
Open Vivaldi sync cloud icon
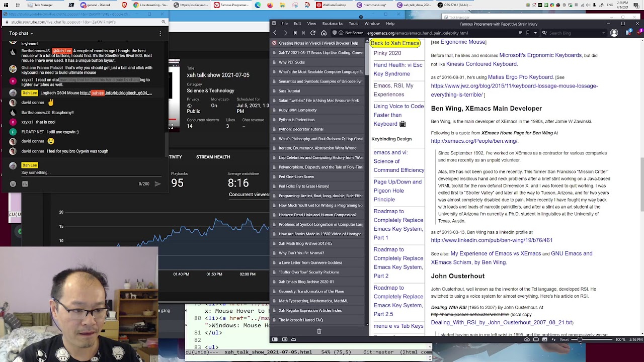pos(294,339)
